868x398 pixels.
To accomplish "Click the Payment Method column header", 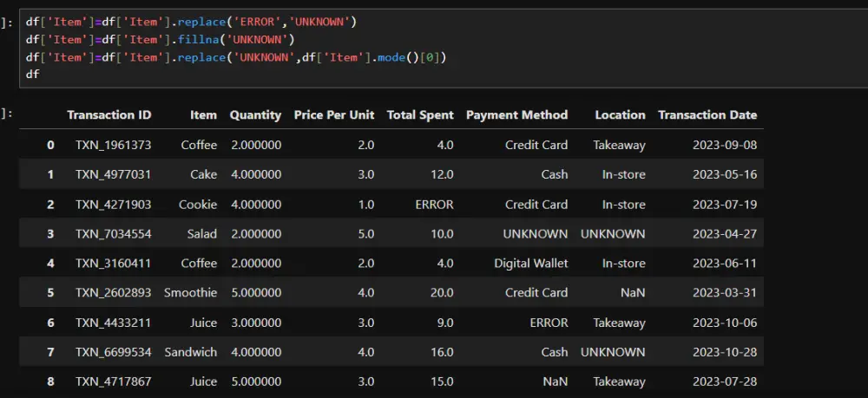I will tap(517, 115).
